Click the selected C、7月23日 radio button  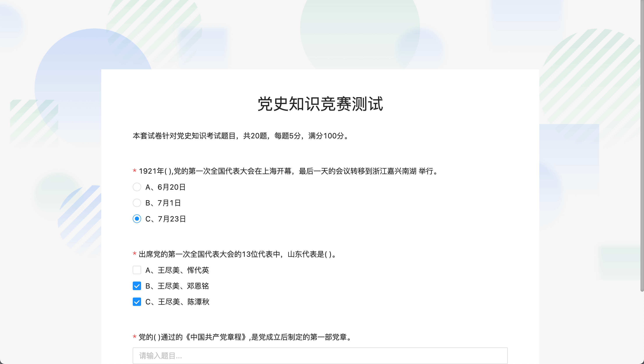(x=137, y=219)
